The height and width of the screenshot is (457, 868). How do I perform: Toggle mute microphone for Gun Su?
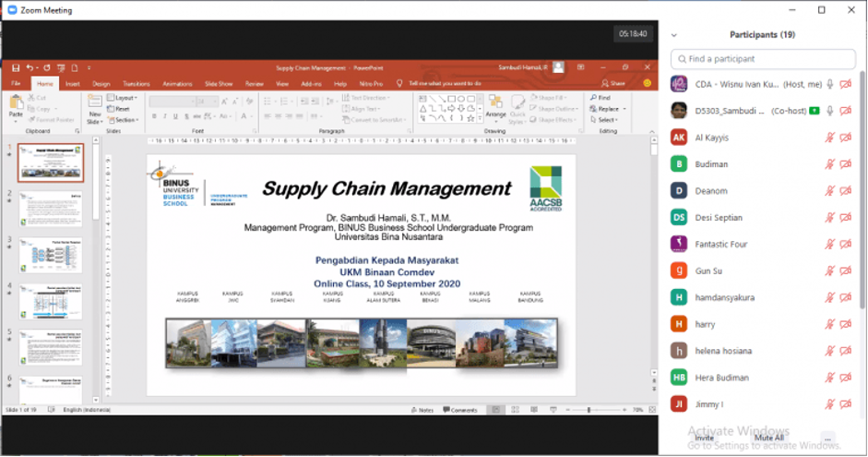829,271
